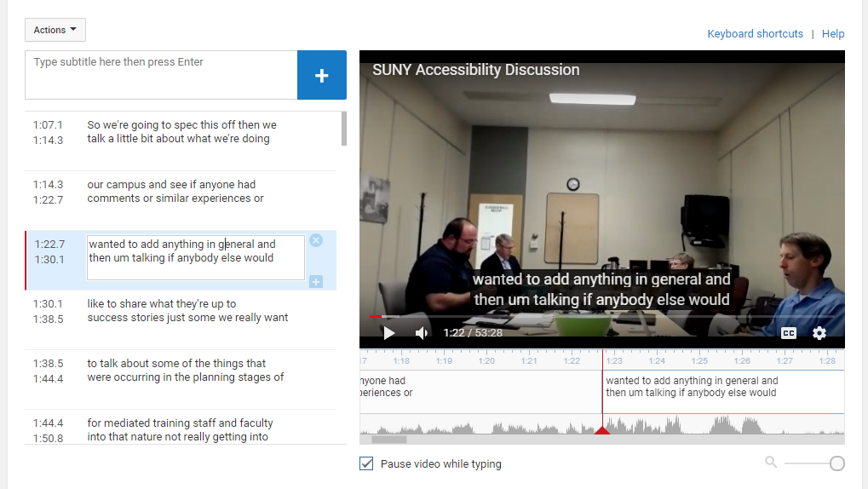Image resolution: width=868 pixels, height=489 pixels.
Task: Click the 1:14.3 start time of the 'our campus' caption
Action: (48, 184)
